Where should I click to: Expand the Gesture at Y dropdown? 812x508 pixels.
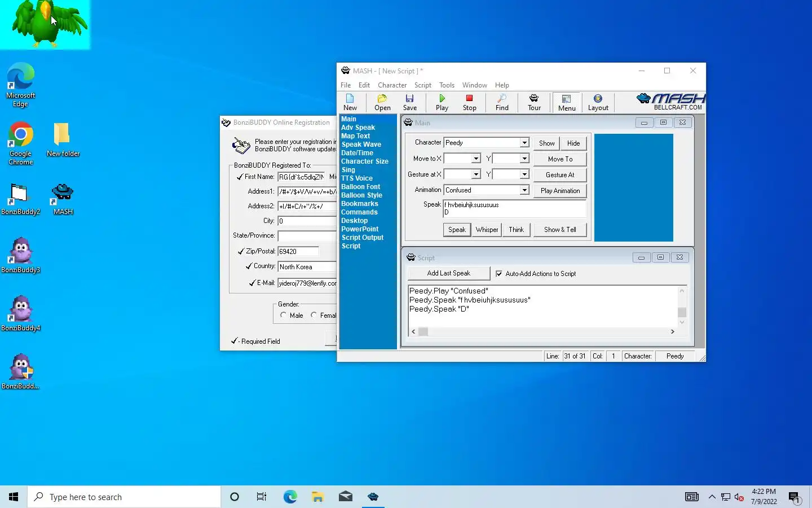pyautogui.click(x=524, y=174)
